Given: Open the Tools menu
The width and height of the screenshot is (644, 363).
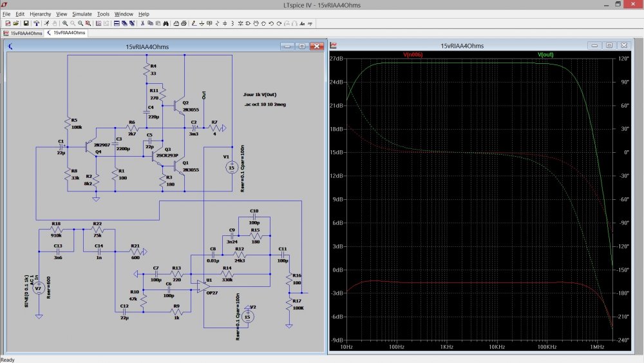Looking at the screenshot, I should coord(103,14).
